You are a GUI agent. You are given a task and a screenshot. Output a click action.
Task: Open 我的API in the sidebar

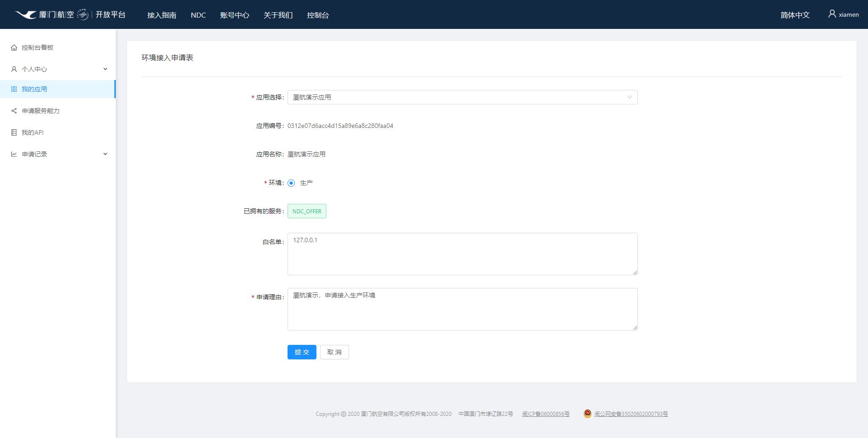pos(58,132)
